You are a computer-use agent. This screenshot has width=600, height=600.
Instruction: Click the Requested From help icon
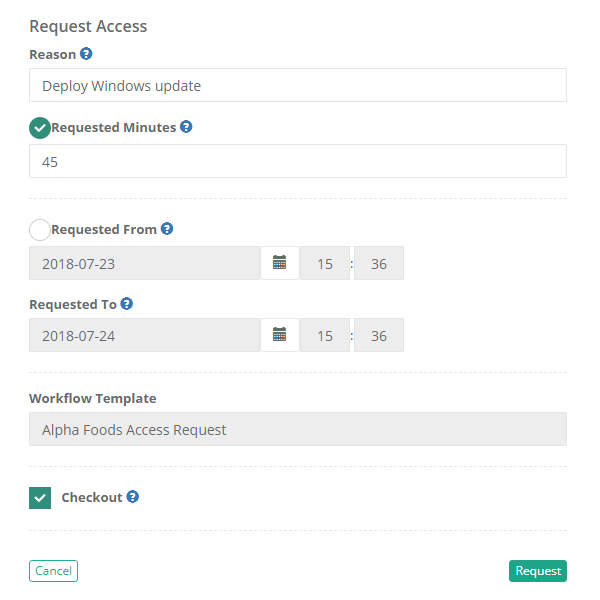pos(167,229)
